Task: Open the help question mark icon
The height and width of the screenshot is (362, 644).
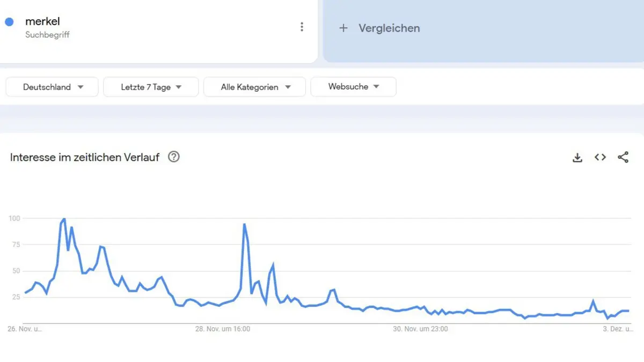Action: click(x=174, y=157)
